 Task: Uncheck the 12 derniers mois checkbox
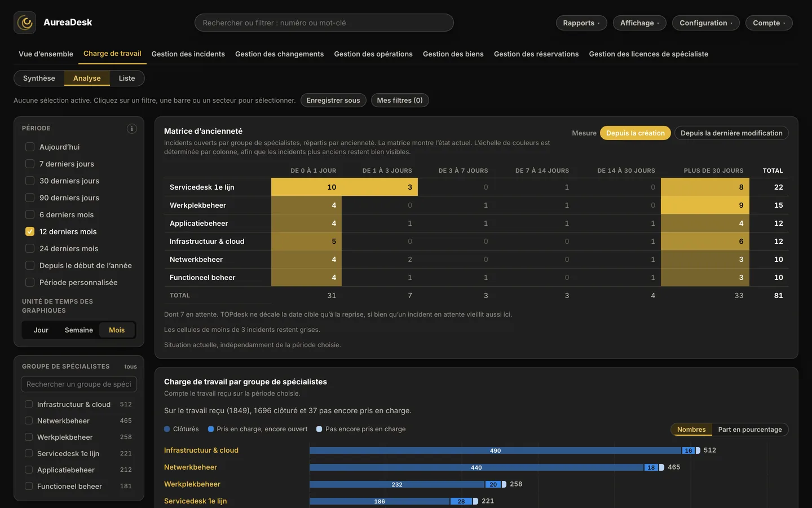30,231
